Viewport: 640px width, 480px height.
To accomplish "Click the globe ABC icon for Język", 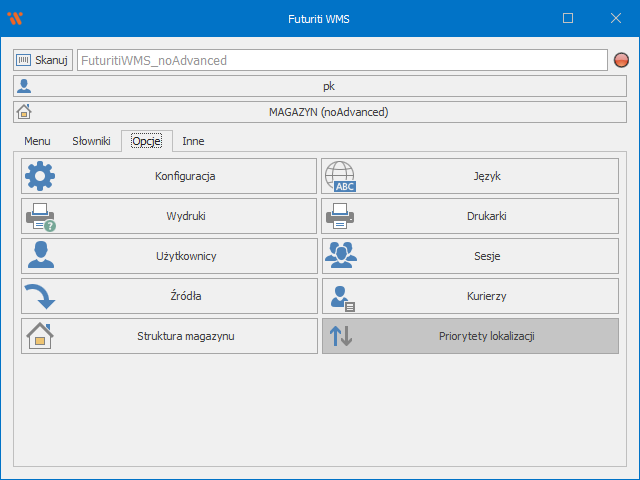I will tap(340, 176).
